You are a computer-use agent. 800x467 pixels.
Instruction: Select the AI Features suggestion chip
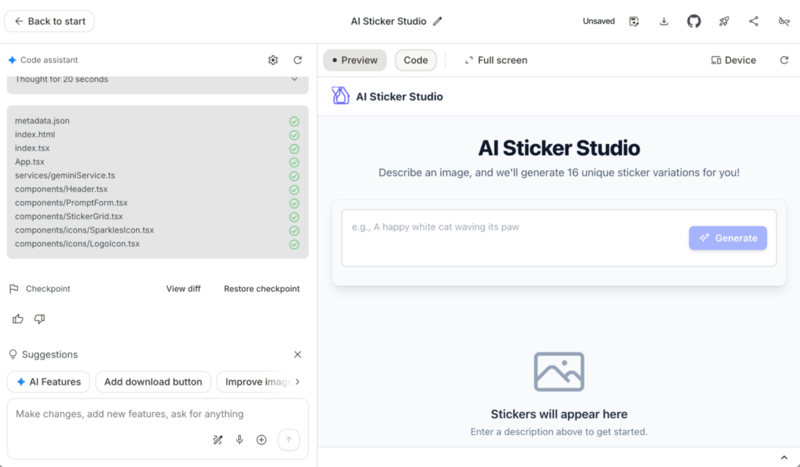48,382
